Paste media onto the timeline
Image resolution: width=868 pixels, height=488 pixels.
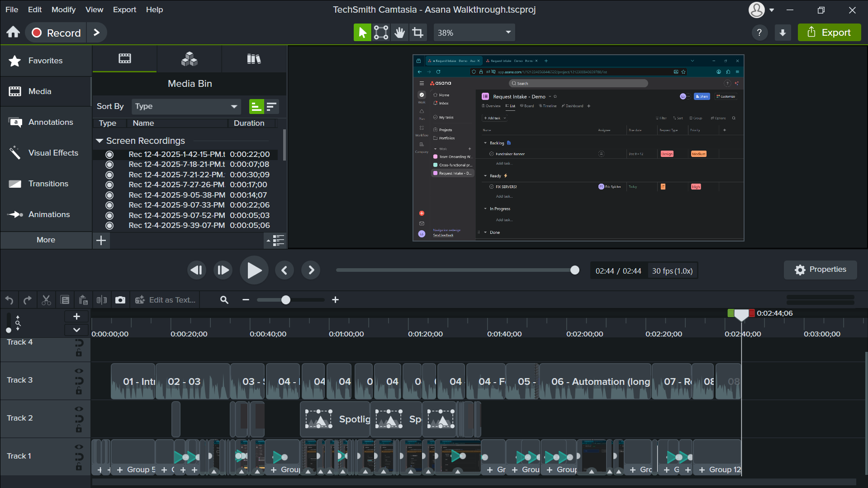pos(83,300)
